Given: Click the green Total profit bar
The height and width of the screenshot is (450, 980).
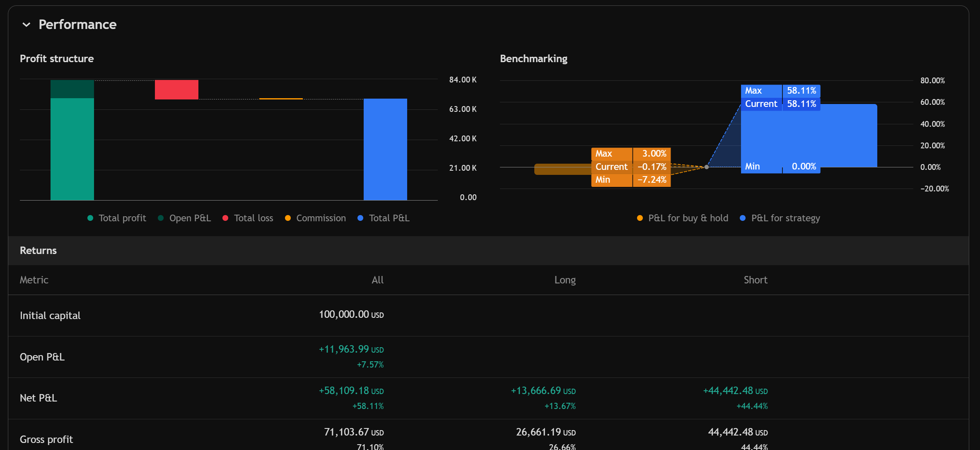Looking at the screenshot, I should [x=72, y=149].
